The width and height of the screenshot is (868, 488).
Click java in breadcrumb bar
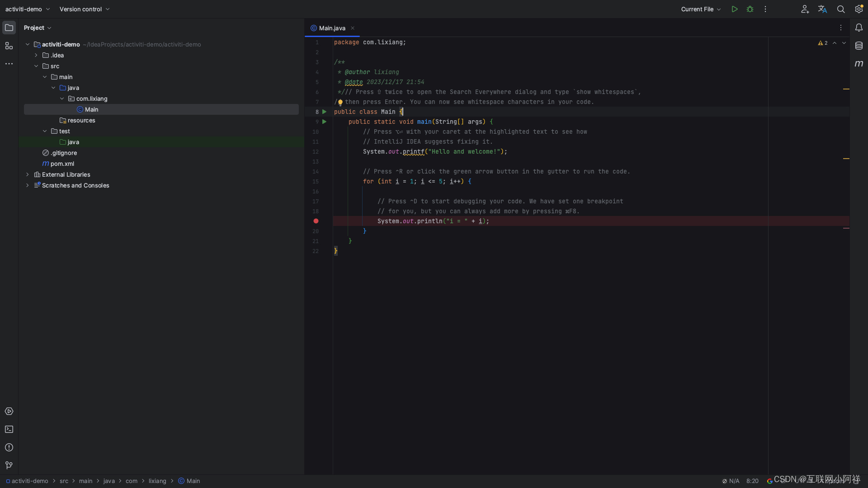(109, 481)
